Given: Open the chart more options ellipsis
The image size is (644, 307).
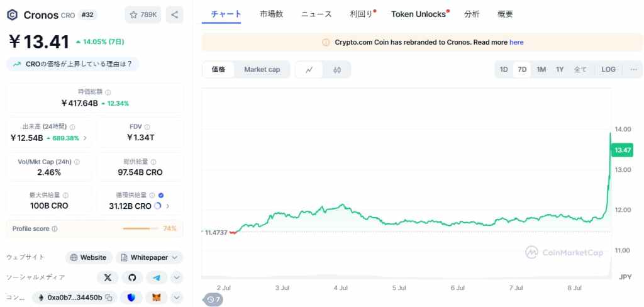Looking at the screenshot, I should pos(634,69).
